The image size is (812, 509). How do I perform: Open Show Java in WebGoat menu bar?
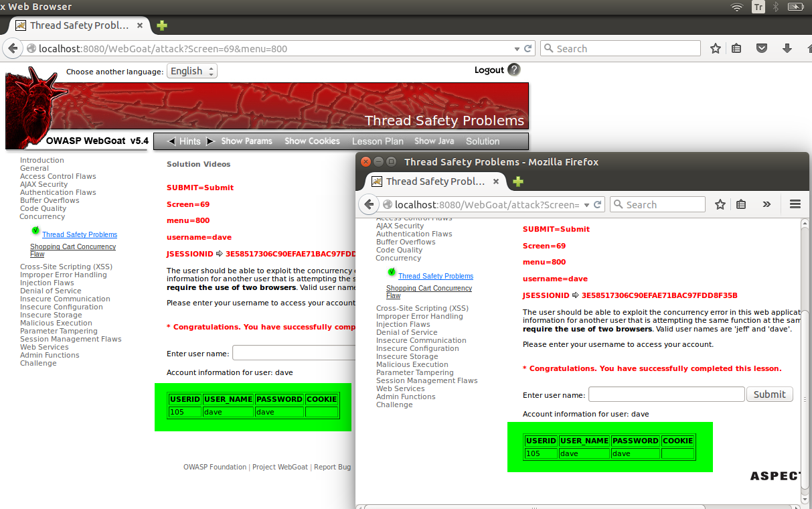434,141
